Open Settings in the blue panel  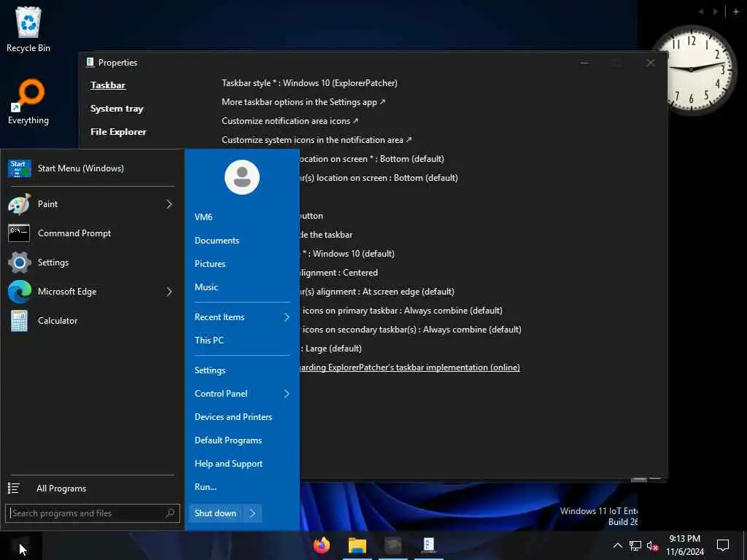tap(210, 370)
